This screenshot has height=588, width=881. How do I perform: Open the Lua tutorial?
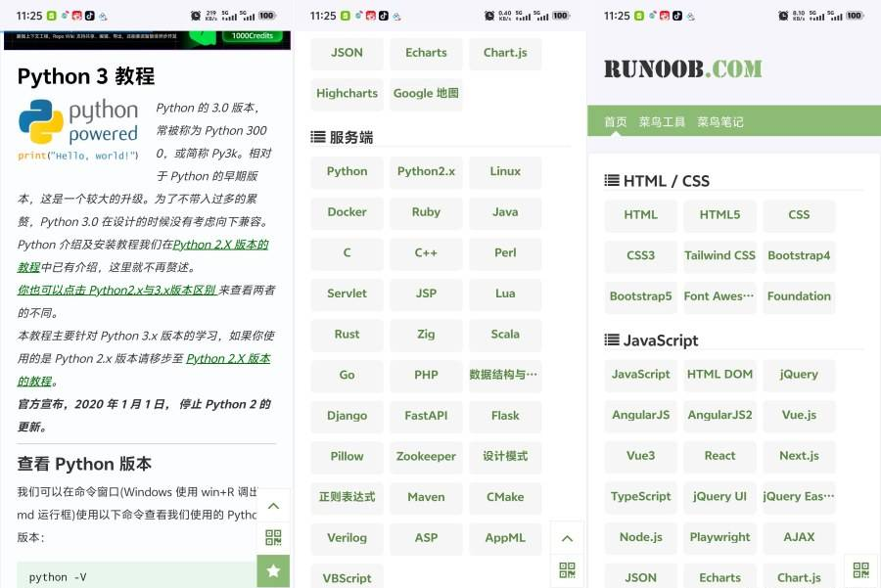pos(505,294)
